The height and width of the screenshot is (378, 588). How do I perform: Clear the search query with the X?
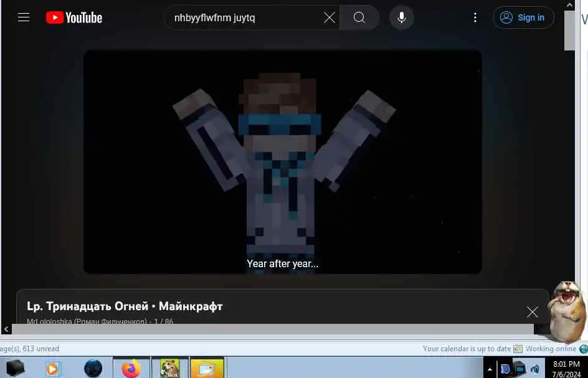[330, 17]
